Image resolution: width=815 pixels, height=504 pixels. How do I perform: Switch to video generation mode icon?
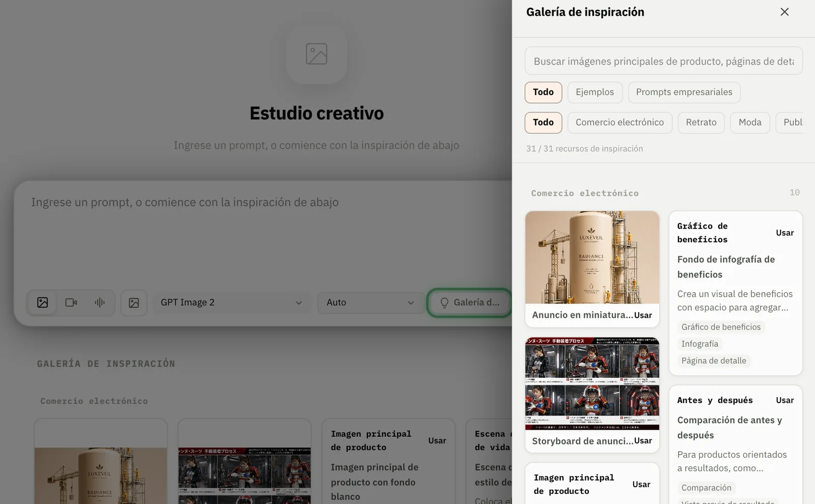(x=71, y=302)
